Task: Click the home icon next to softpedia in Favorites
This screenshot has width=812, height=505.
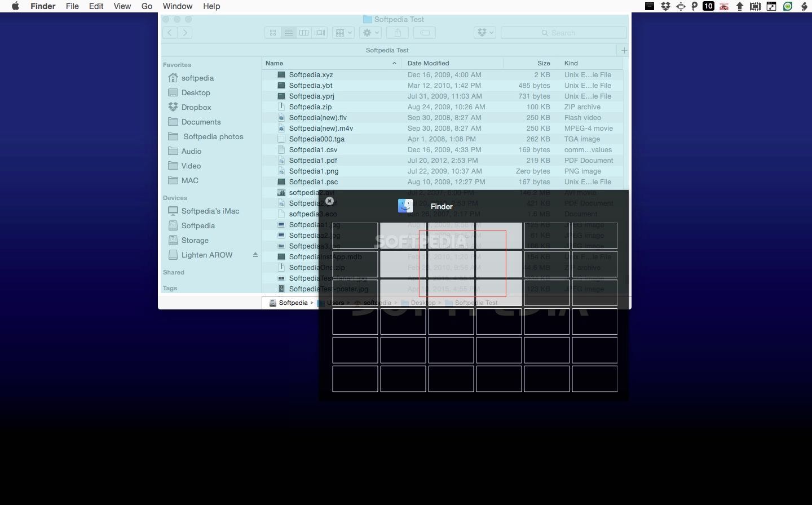Action: [x=173, y=78]
